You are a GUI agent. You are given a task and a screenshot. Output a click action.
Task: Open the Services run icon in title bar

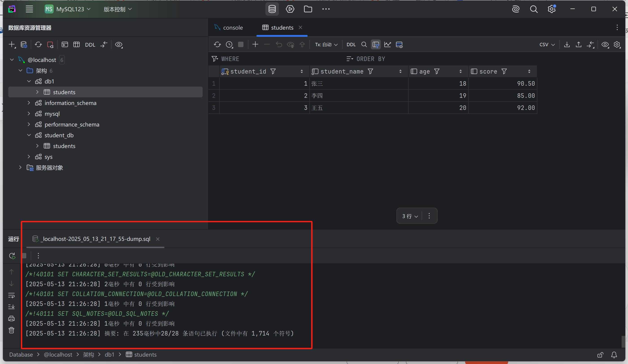tap(290, 9)
